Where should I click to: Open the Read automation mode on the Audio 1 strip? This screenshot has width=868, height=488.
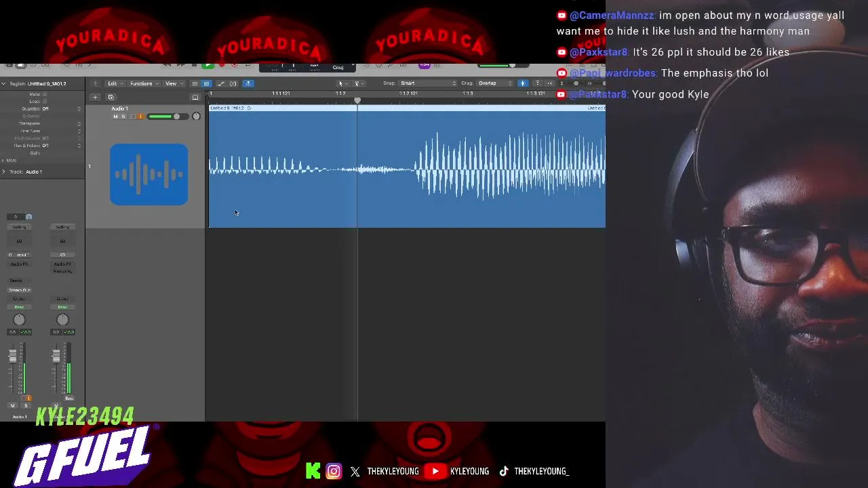tap(19, 307)
